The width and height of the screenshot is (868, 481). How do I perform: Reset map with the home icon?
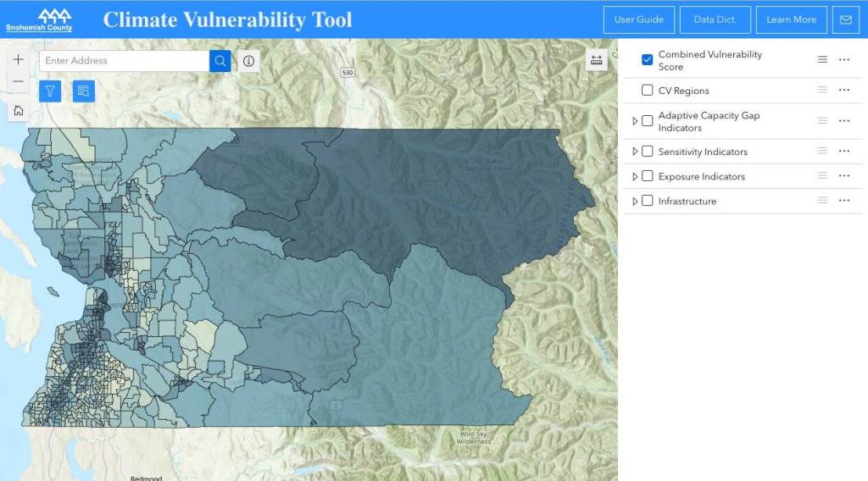pos(19,110)
